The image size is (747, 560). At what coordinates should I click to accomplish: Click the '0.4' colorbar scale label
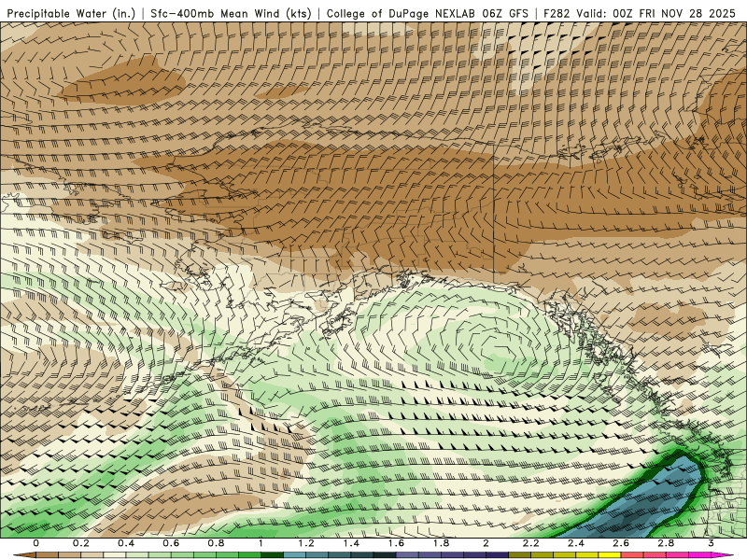126,543
